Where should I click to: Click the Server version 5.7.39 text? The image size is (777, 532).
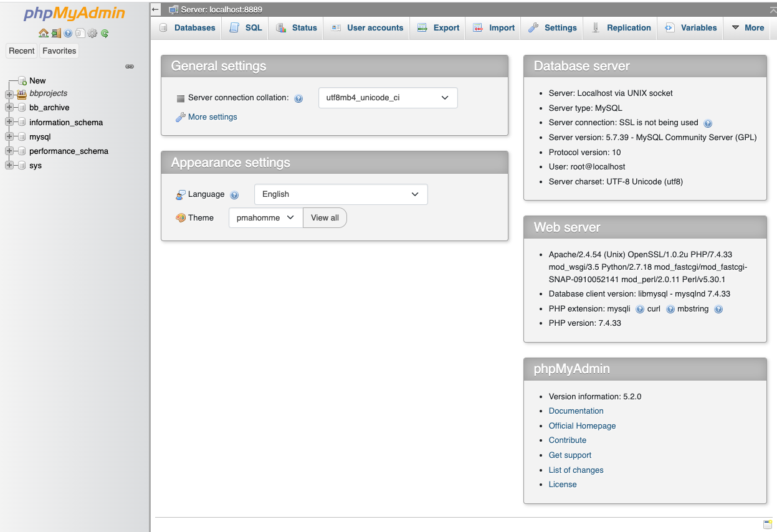coord(652,138)
